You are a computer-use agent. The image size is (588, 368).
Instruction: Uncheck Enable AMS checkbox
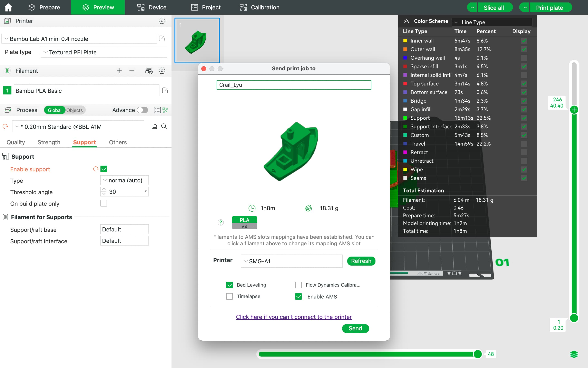click(x=298, y=296)
